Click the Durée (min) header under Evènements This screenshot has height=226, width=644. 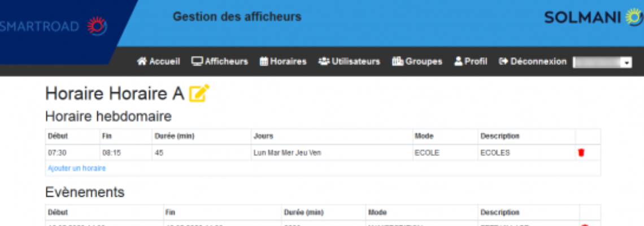(x=303, y=212)
